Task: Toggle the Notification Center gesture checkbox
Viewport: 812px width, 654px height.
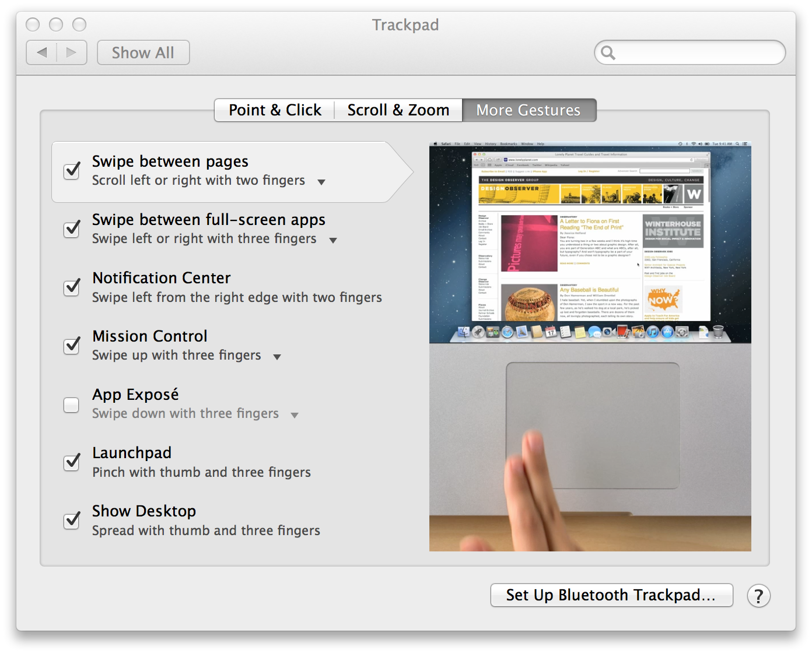Action: (72, 287)
